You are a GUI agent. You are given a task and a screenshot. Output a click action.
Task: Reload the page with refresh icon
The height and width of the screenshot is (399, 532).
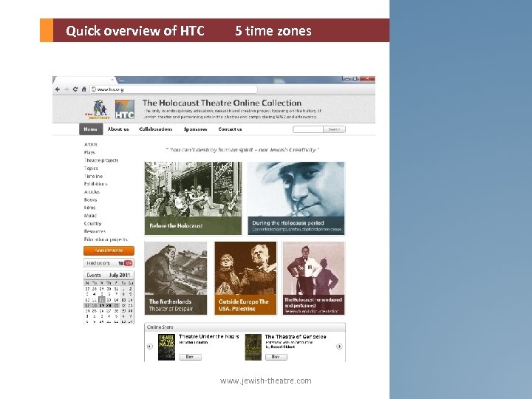tap(75, 89)
